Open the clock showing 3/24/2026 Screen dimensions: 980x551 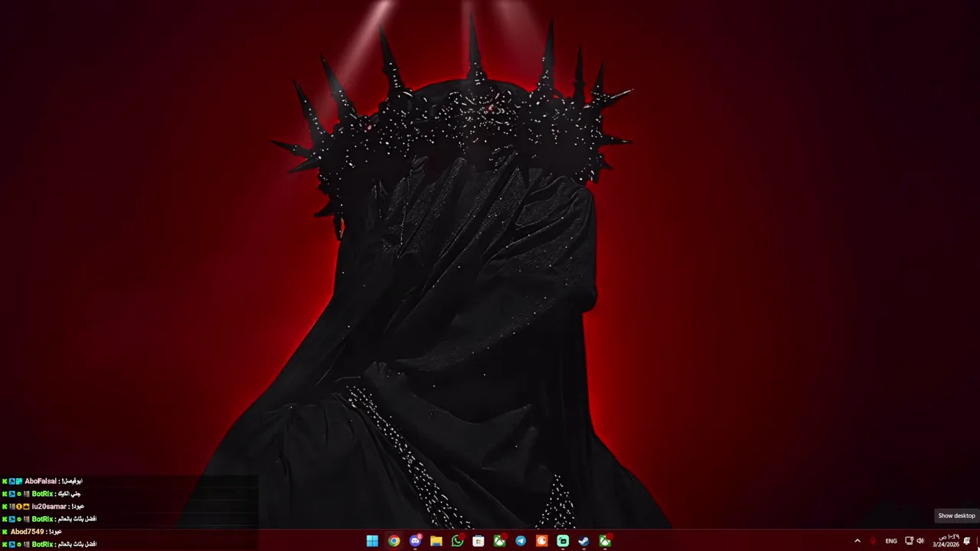pos(946,541)
